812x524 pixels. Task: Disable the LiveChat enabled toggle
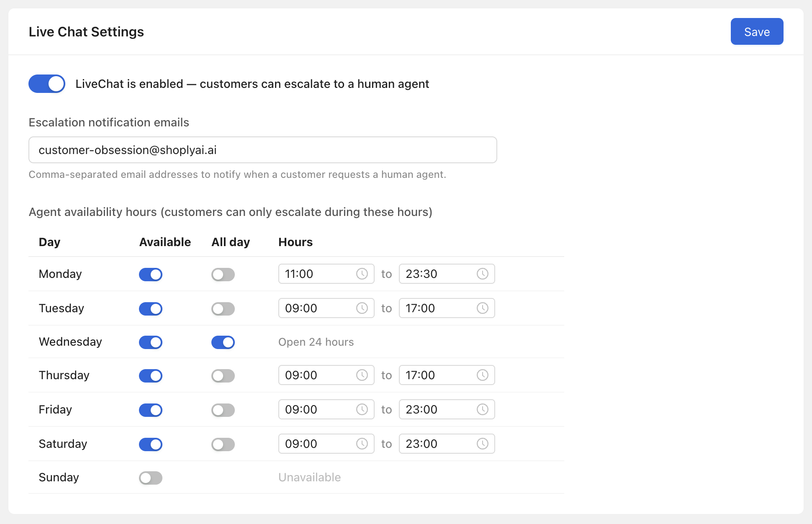(47, 84)
